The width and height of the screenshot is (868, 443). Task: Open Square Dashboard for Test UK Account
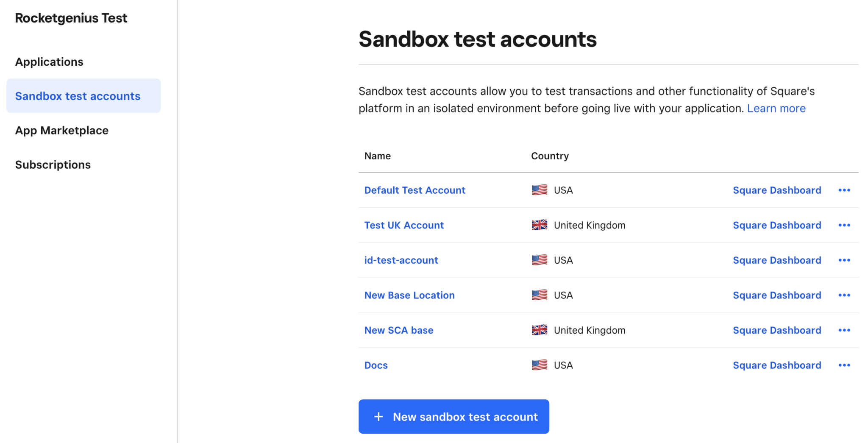[x=777, y=225]
